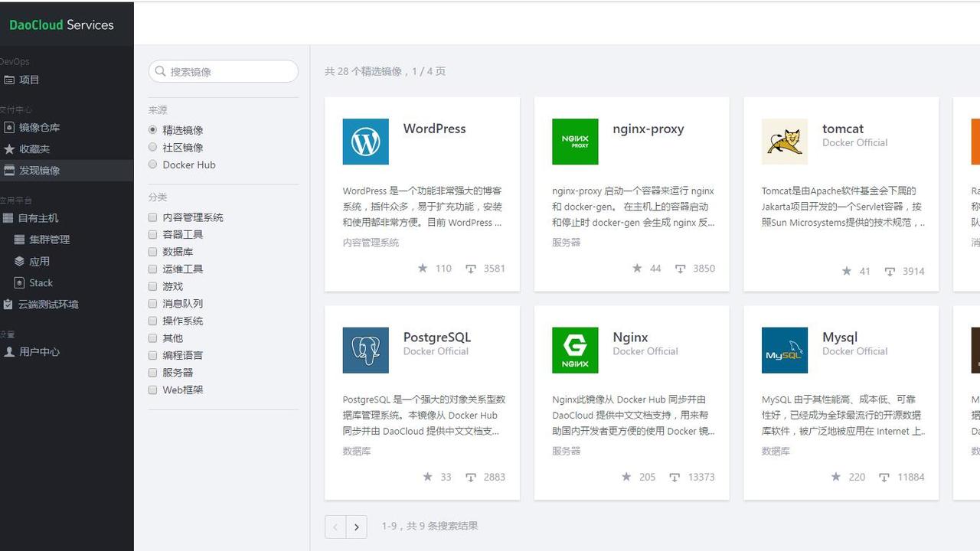Check the 运维工具 category
Screen dimensions: 980x551
tap(153, 269)
